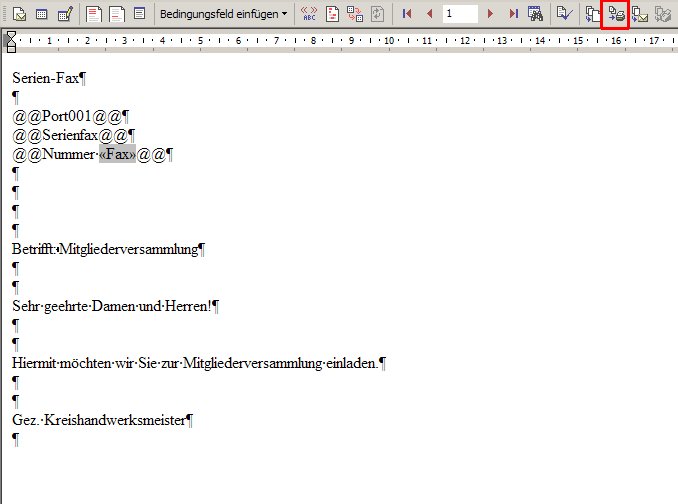Click the record number field showing 1

tap(460, 14)
